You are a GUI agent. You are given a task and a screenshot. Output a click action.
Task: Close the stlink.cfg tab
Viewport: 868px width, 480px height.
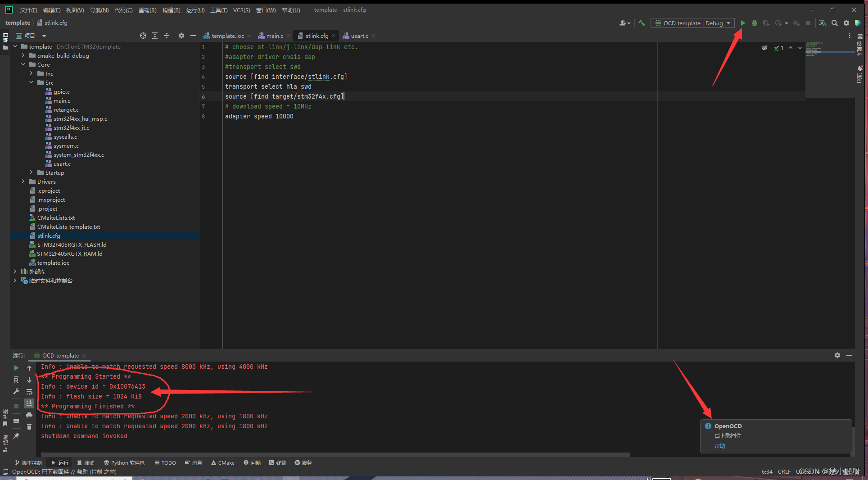tap(334, 36)
